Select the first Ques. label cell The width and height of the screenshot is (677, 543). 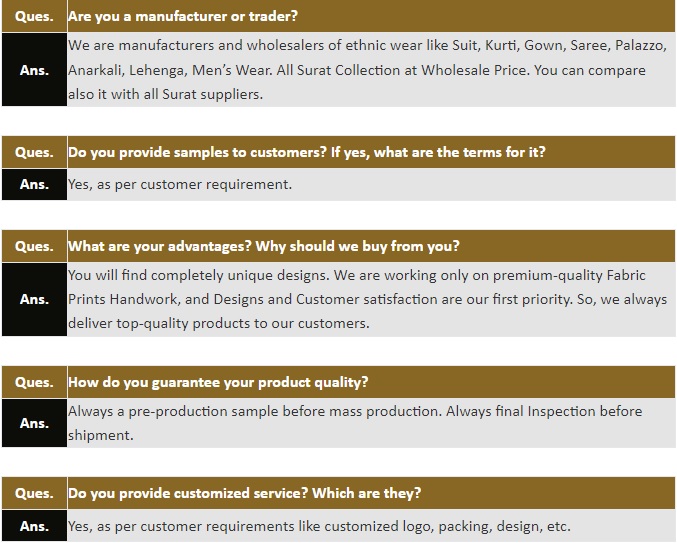pyautogui.click(x=34, y=16)
